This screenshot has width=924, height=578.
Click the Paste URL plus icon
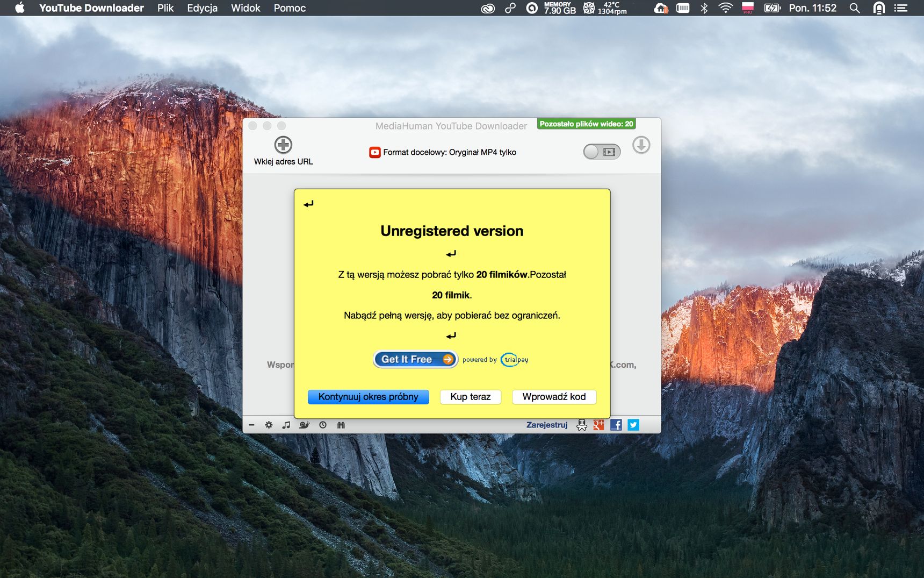coord(283,145)
